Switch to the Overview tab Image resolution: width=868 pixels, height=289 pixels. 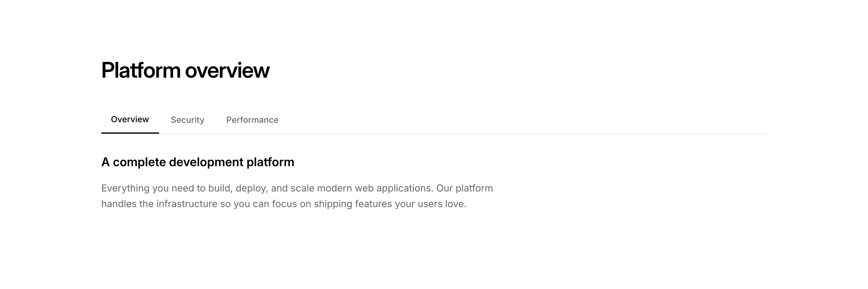[x=130, y=120]
